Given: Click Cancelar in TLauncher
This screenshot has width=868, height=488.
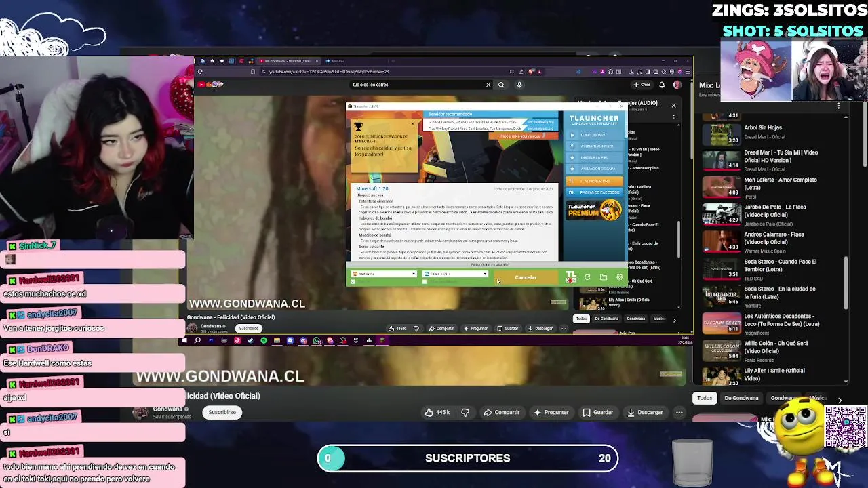Looking at the screenshot, I should tap(526, 277).
